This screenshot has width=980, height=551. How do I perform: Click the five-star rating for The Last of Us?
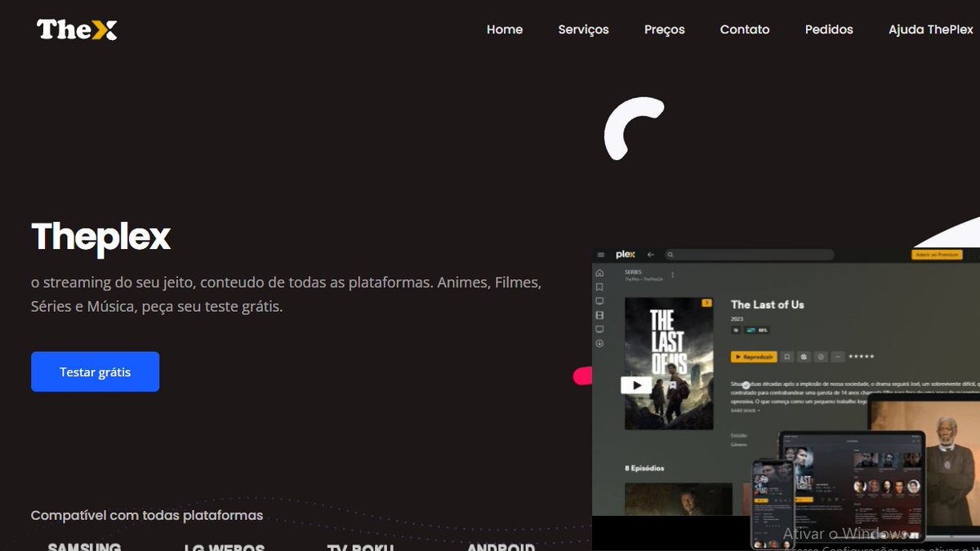[862, 357]
